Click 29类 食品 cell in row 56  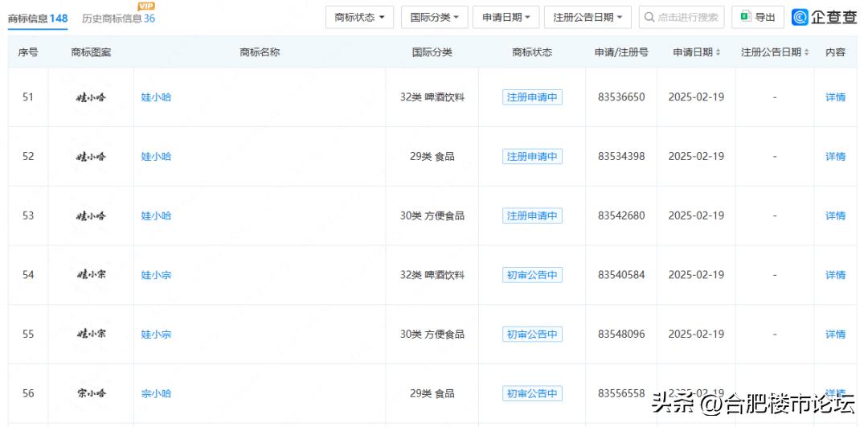click(x=432, y=394)
